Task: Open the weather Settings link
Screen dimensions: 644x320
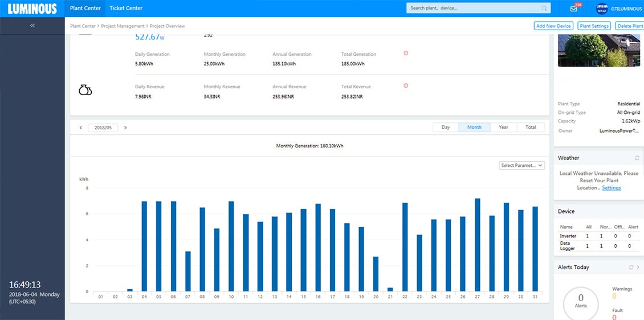Action: click(612, 188)
